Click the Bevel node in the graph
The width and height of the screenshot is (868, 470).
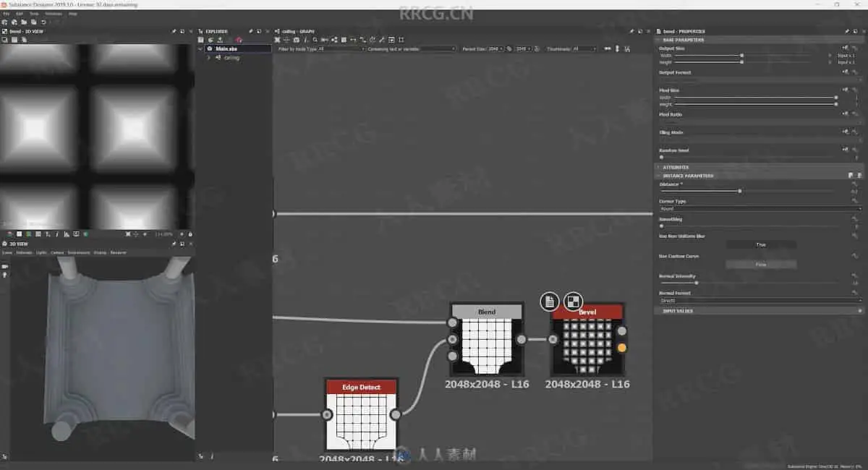click(586, 339)
